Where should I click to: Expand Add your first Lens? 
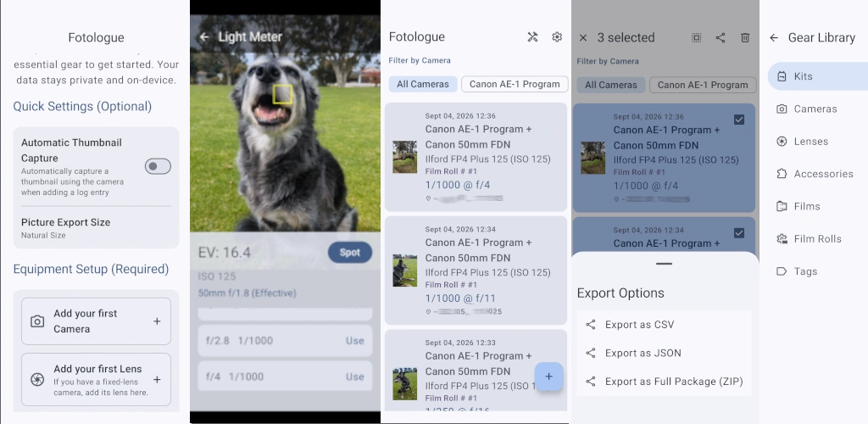[x=96, y=380]
